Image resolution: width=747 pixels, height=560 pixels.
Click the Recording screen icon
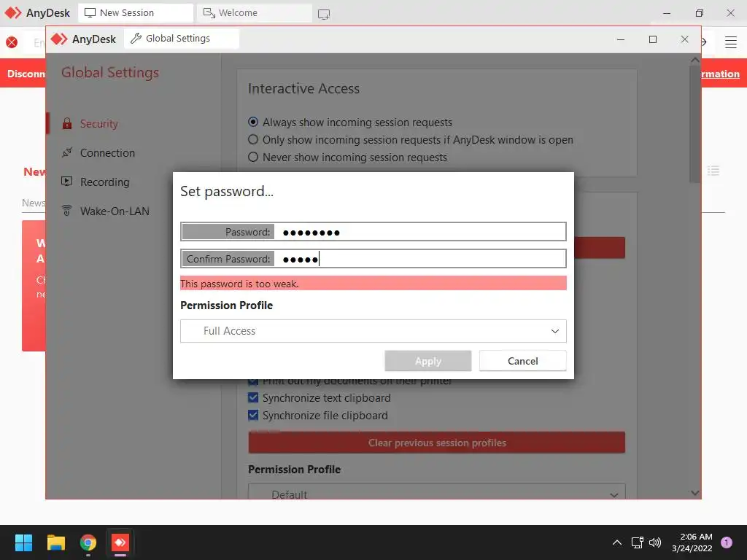pyautogui.click(x=67, y=182)
